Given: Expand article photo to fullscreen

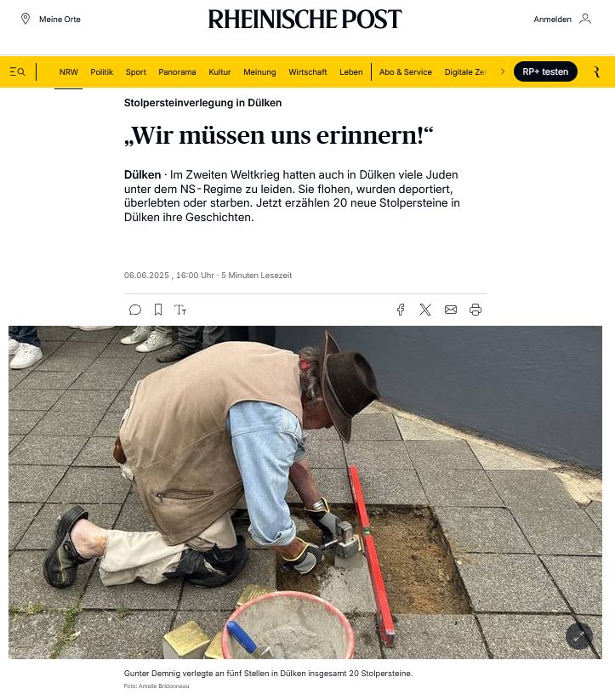Looking at the screenshot, I should [x=579, y=636].
